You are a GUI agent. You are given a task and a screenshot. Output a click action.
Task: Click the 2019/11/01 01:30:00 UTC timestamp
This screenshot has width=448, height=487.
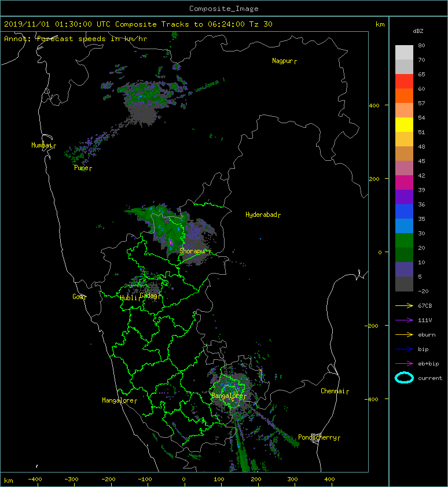(x=57, y=24)
